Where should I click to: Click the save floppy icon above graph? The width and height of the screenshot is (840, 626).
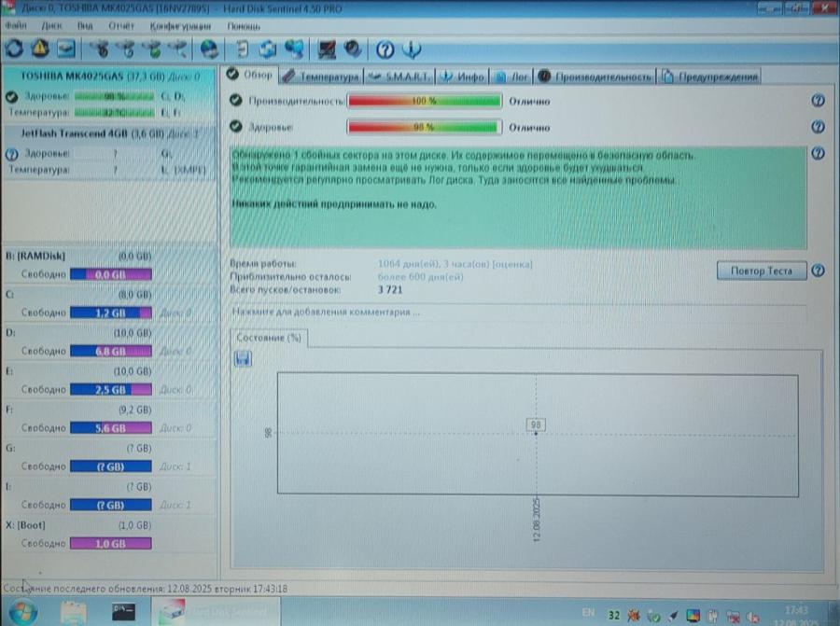click(243, 358)
